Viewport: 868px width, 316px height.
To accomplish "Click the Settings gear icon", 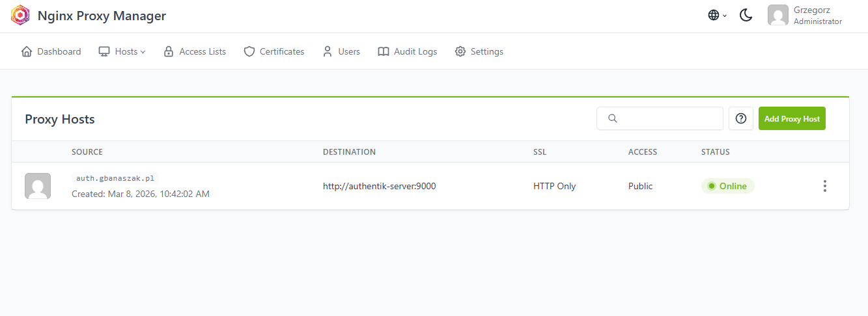I will point(460,51).
